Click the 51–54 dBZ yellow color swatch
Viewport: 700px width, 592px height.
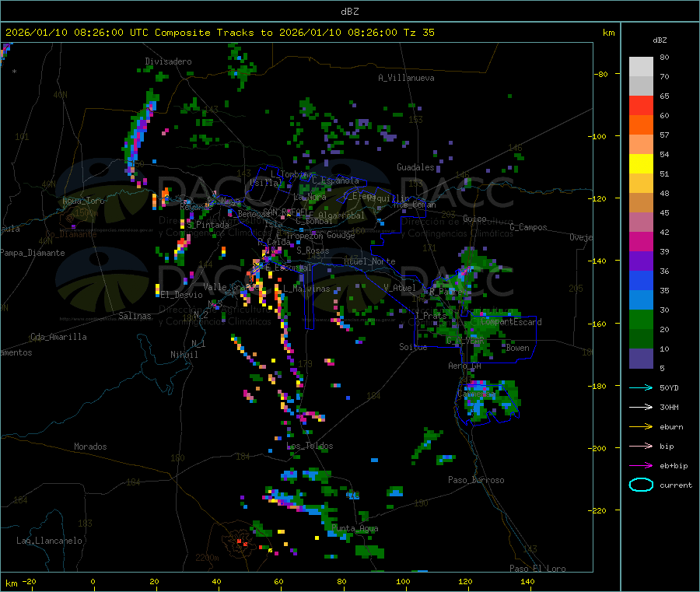(641, 164)
